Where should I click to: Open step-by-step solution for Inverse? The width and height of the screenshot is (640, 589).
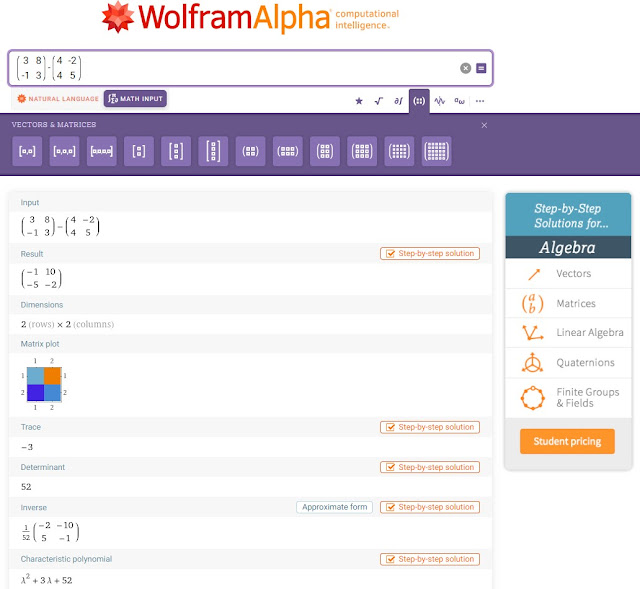(430, 507)
